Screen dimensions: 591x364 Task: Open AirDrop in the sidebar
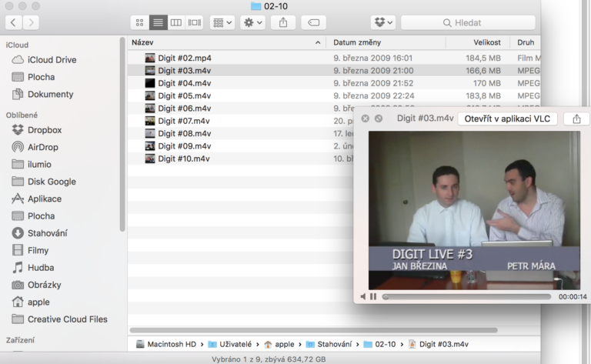[x=42, y=147]
